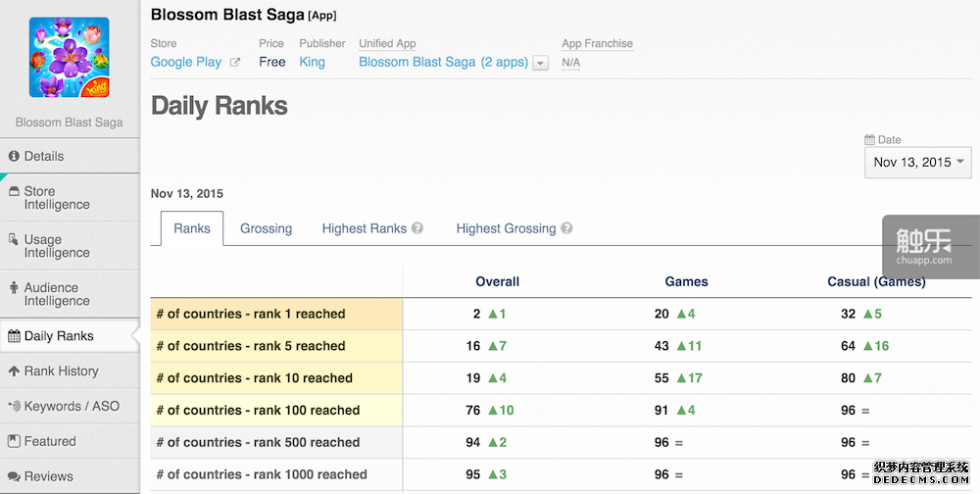
Task: Select the rank 500 reached row label
Action: pyautogui.click(x=258, y=443)
